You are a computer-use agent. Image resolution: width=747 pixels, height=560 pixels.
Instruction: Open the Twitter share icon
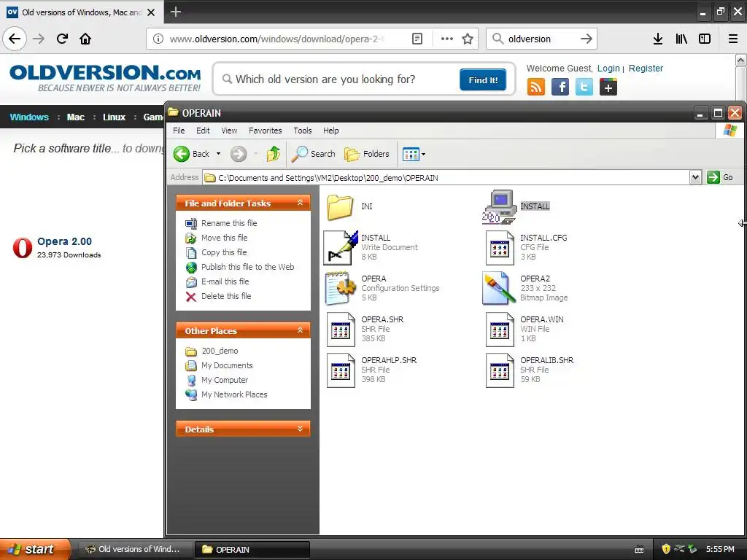[584, 87]
